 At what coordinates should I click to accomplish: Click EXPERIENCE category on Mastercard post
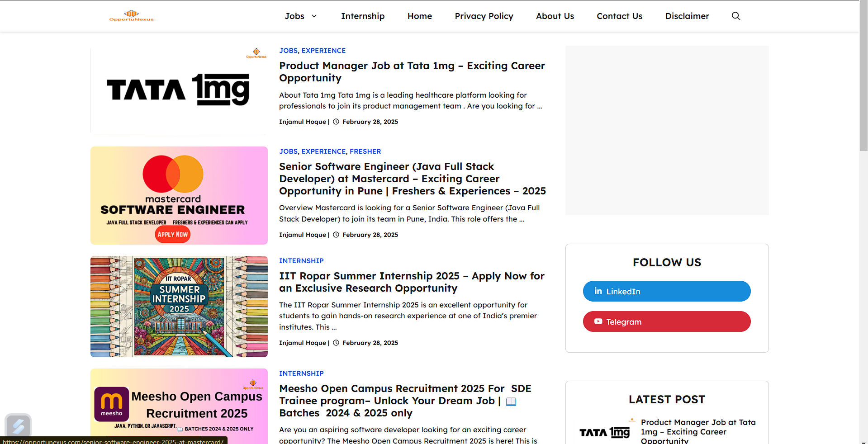[x=323, y=151]
